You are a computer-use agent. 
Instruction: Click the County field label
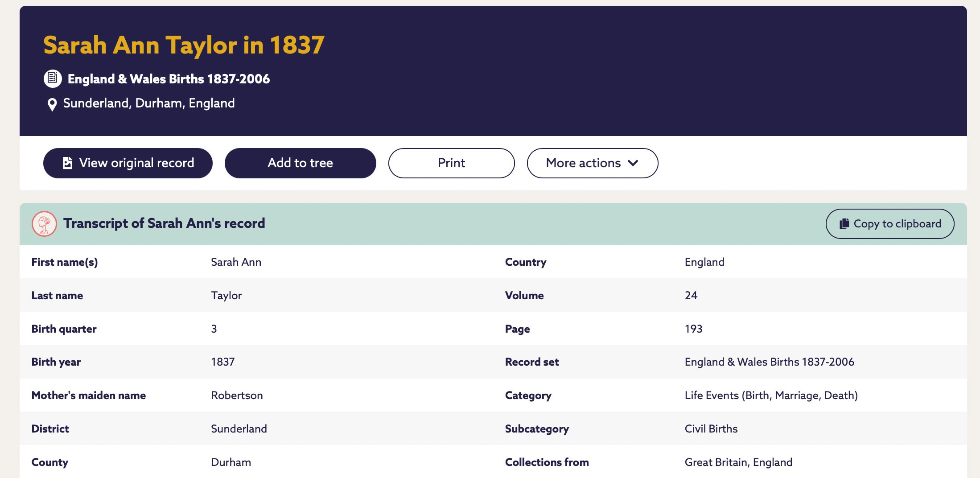tap(50, 462)
